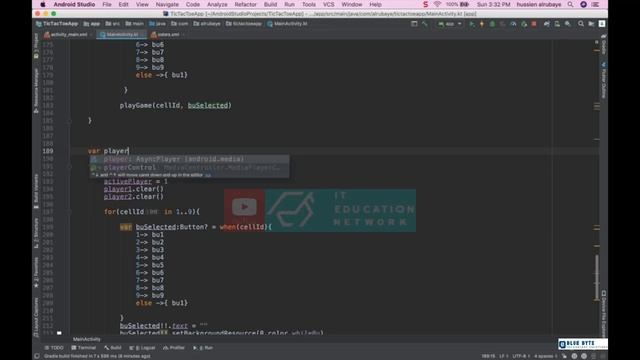Toggle the Structure side panel
The image size is (640, 360).
point(36,233)
